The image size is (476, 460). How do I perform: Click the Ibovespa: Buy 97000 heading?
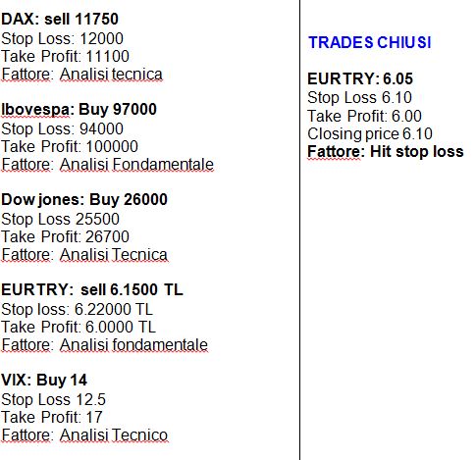click(79, 109)
